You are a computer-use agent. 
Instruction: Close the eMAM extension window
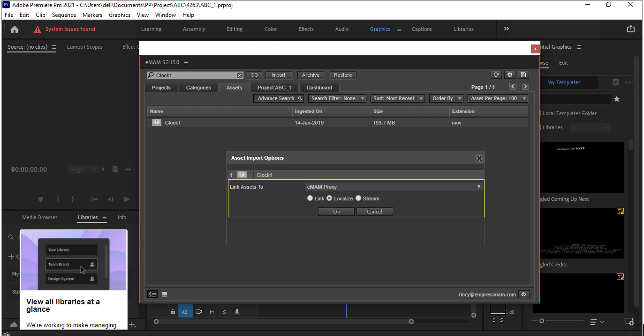(x=535, y=49)
